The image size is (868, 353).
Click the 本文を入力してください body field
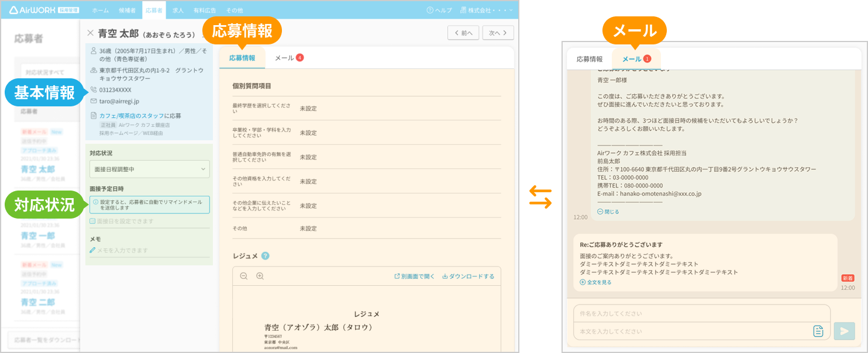click(x=693, y=331)
